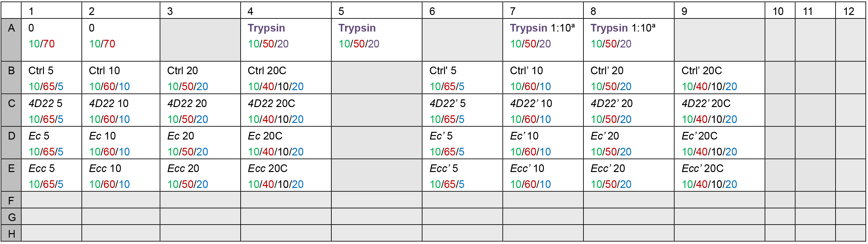868x244 pixels.
Task: Select the Ec' 5 cell
Action: point(462,143)
